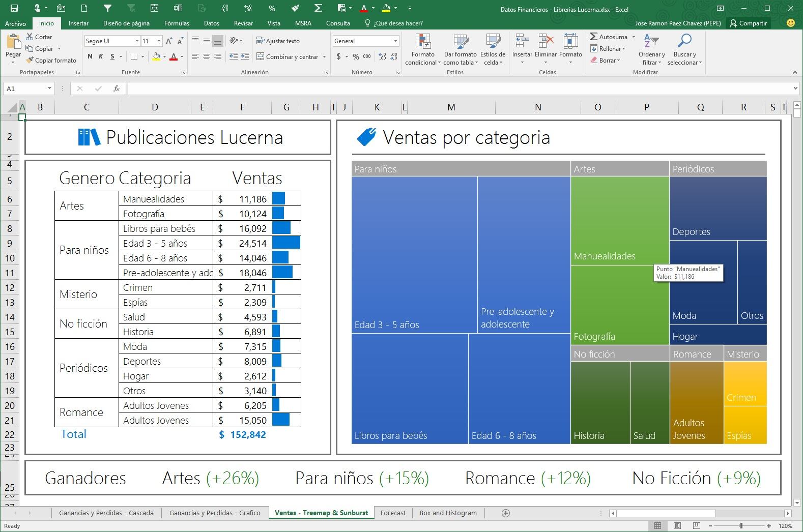Decrease font size with the small A icon

click(x=180, y=41)
